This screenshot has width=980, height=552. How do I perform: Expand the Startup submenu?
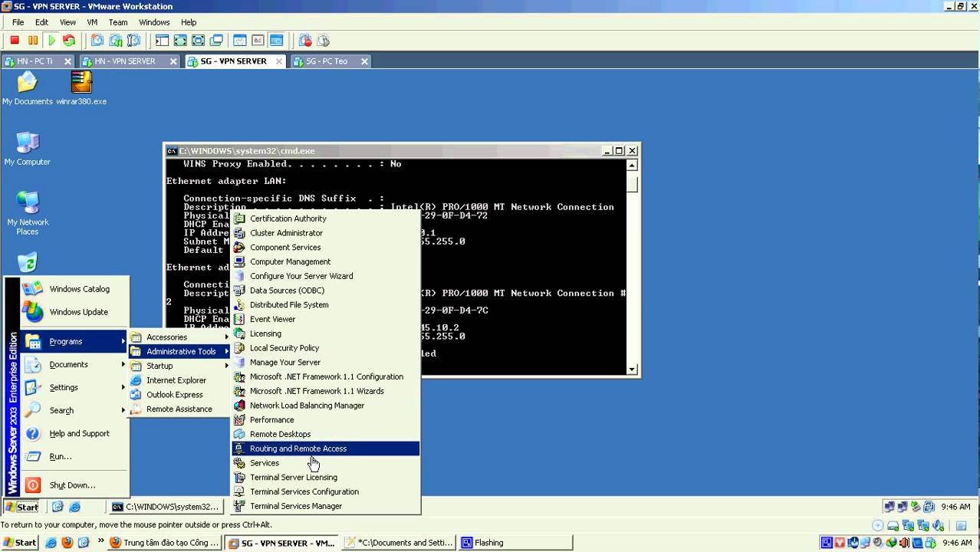coord(179,366)
